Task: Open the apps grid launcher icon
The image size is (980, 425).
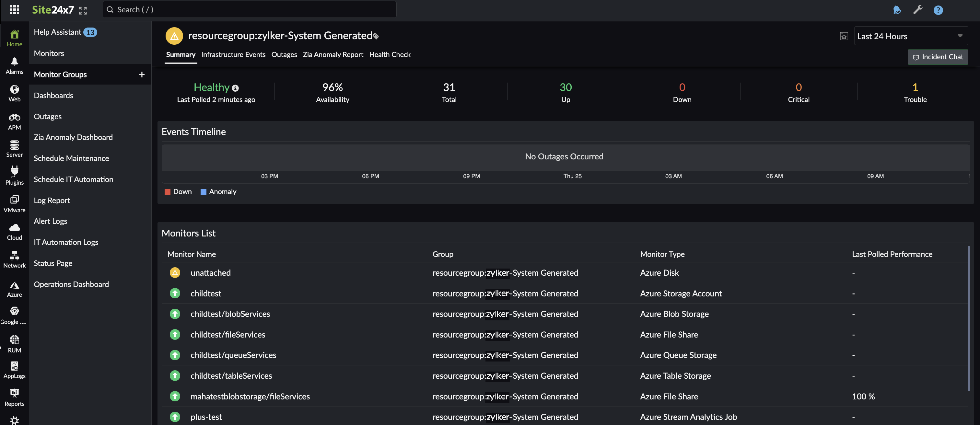Action: coord(15,9)
